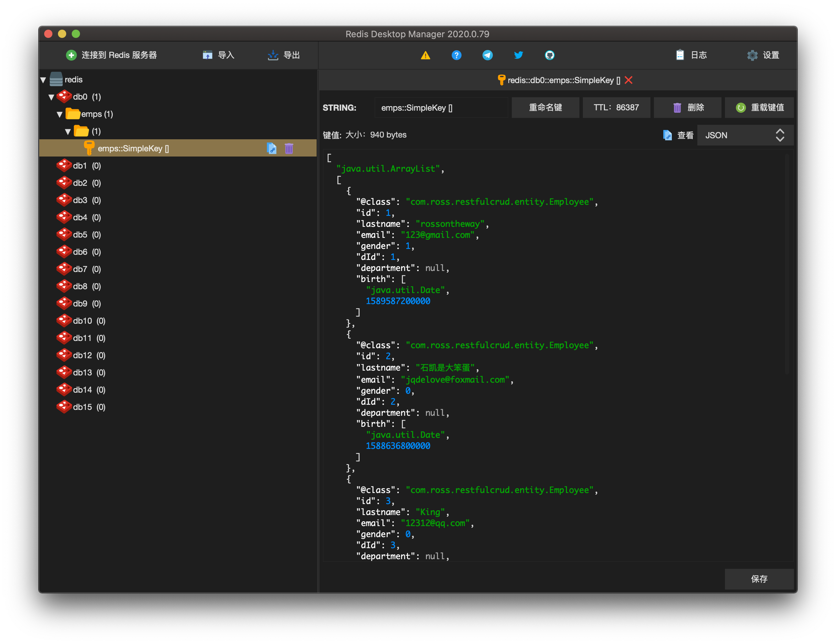Screen dimensions: 836x644
Task: Open the blue help question mark icon
Action: point(456,55)
